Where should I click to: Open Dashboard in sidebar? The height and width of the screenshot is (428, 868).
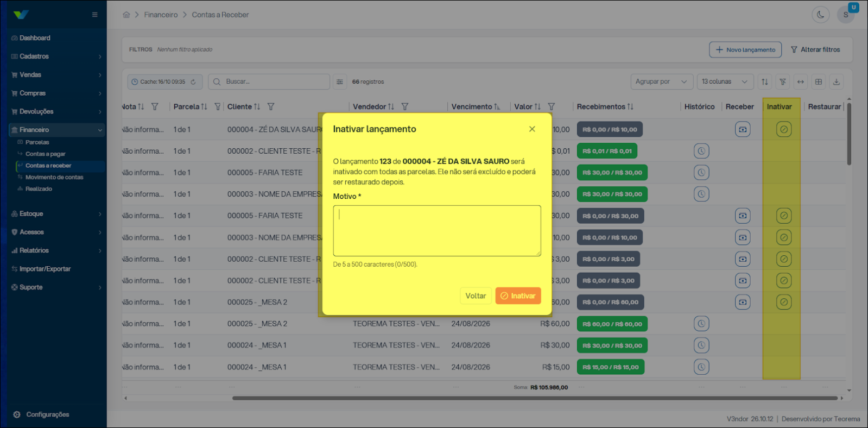(35, 38)
